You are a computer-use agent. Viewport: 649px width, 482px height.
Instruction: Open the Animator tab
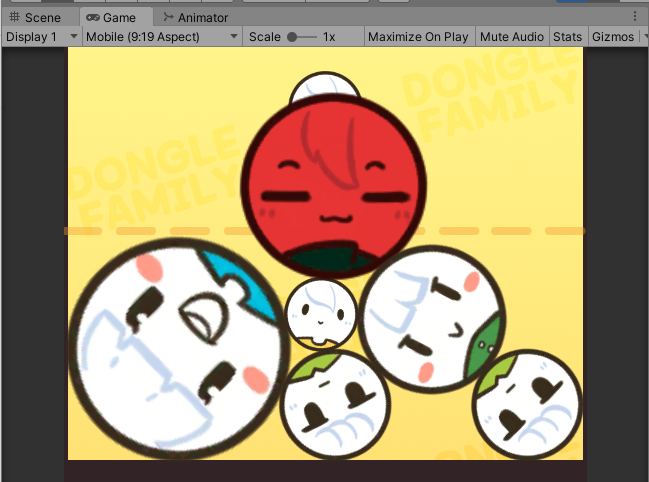[x=195, y=17]
